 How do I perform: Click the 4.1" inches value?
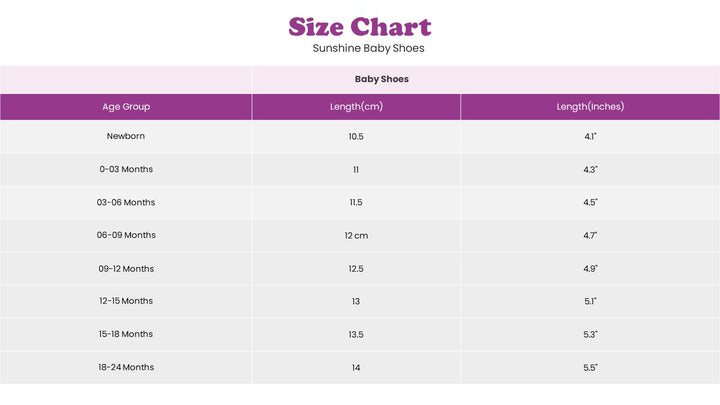(x=590, y=136)
